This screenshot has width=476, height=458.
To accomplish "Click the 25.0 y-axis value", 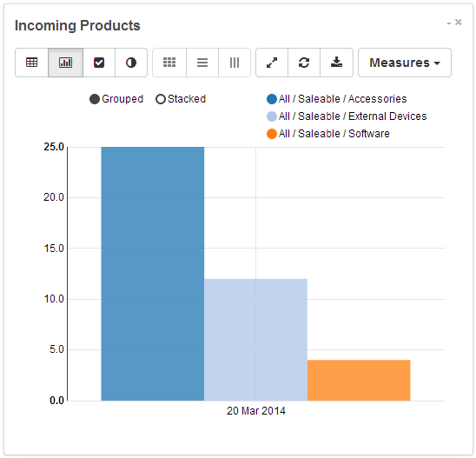I will (x=54, y=147).
